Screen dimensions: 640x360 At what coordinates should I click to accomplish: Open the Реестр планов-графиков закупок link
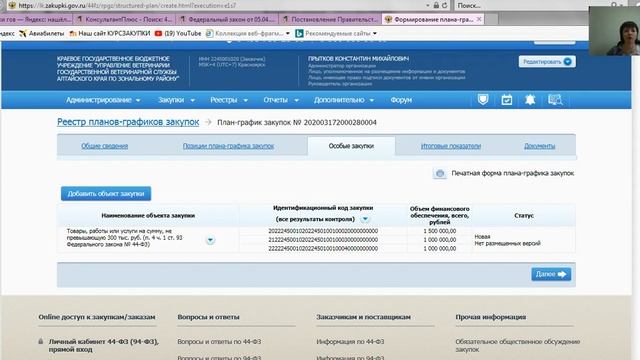[x=128, y=122]
